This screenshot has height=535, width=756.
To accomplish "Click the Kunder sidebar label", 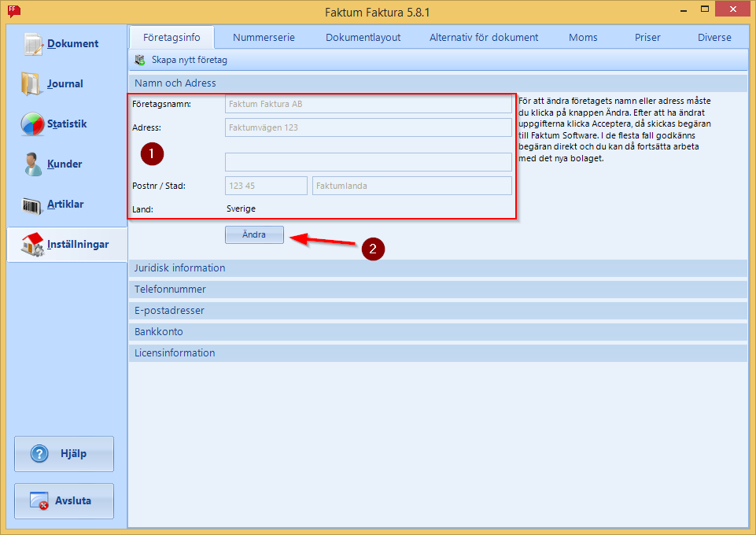I will [65, 164].
